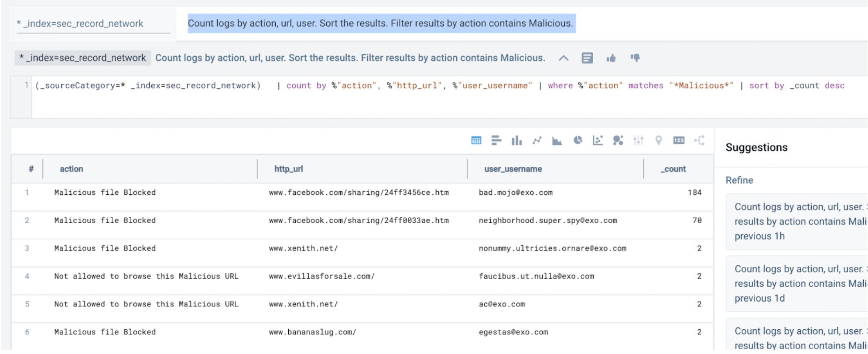
Task: Collapse the generated query section
Action: 564,58
